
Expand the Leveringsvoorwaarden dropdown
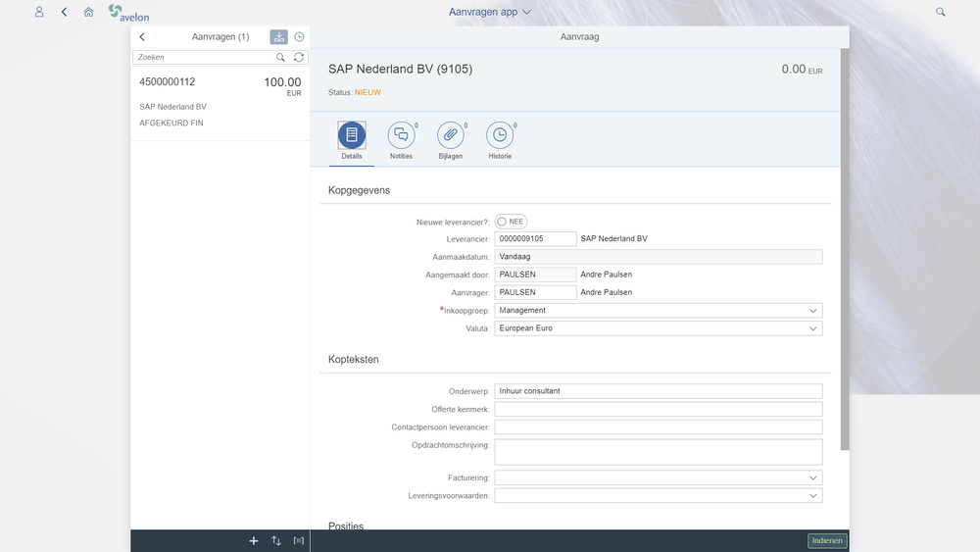coord(812,496)
